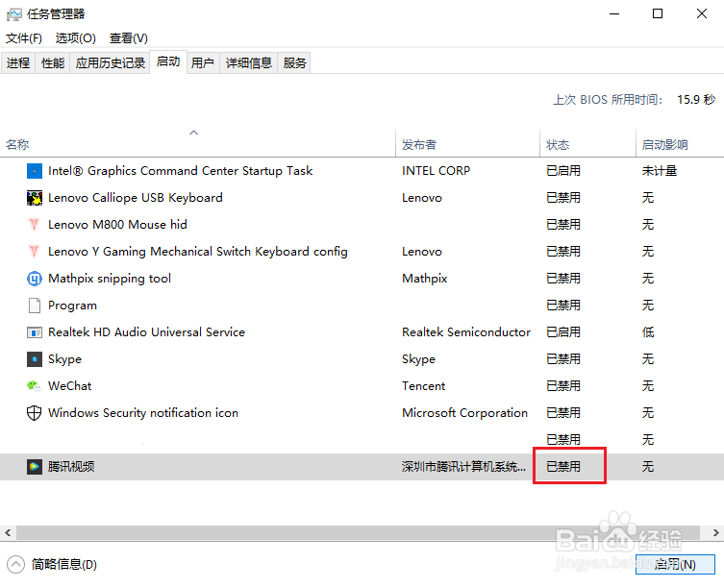Select the Skype startup entry name
This screenshot has height=588, width=724.
64,359
